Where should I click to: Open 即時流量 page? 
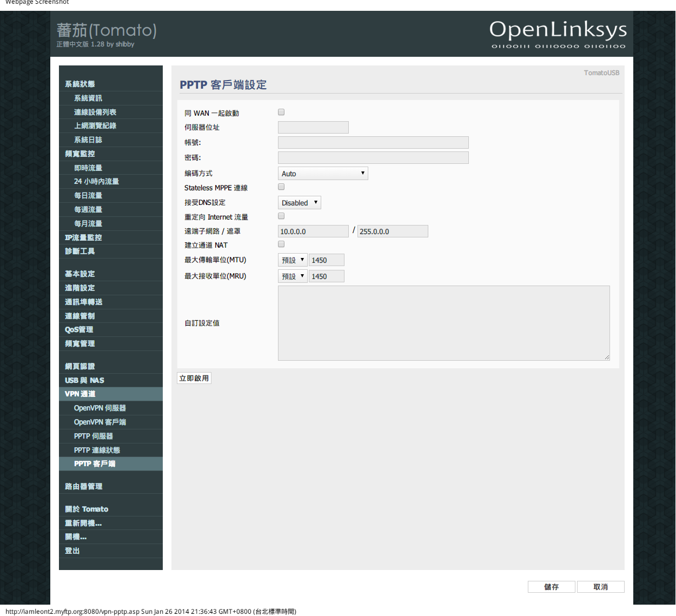(x=111, y=168)
